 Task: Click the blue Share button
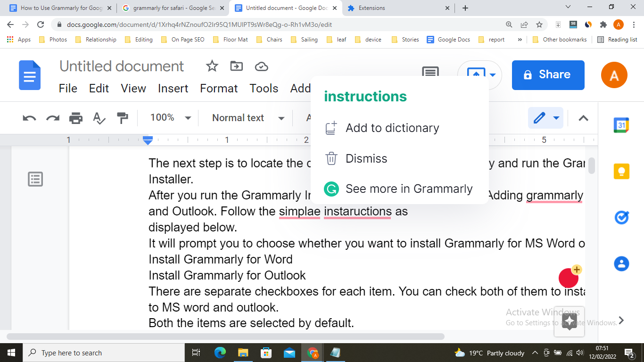[548, 75]
